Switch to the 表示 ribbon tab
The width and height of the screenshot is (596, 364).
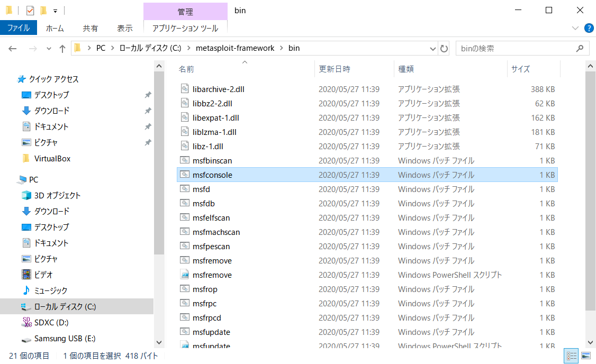point(125,28)
